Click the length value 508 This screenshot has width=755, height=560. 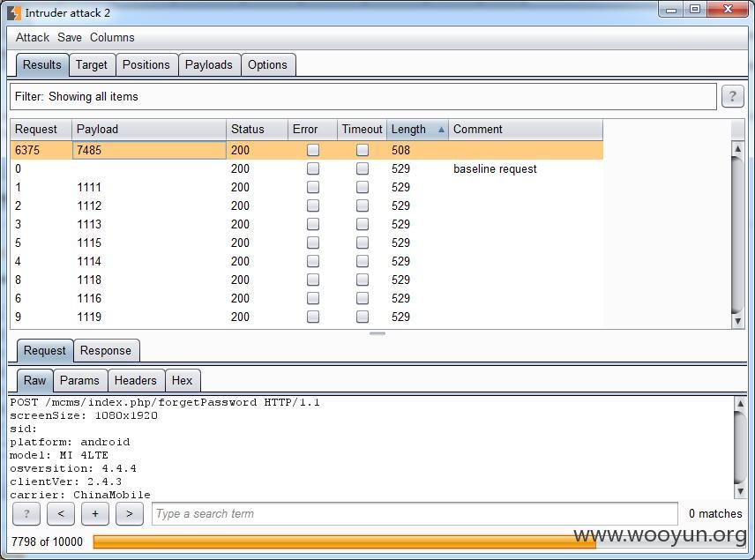click(400, 150)
